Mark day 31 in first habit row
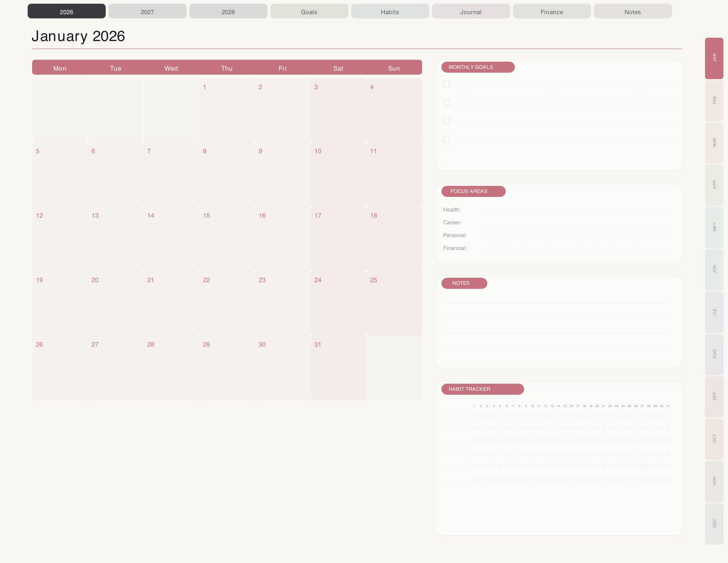The width and height of the screenshot is (728, 563). point(668,415)
